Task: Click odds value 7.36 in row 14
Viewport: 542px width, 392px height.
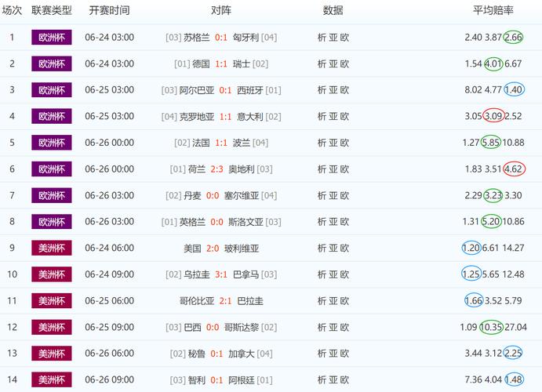Action: tap(474, 379)
